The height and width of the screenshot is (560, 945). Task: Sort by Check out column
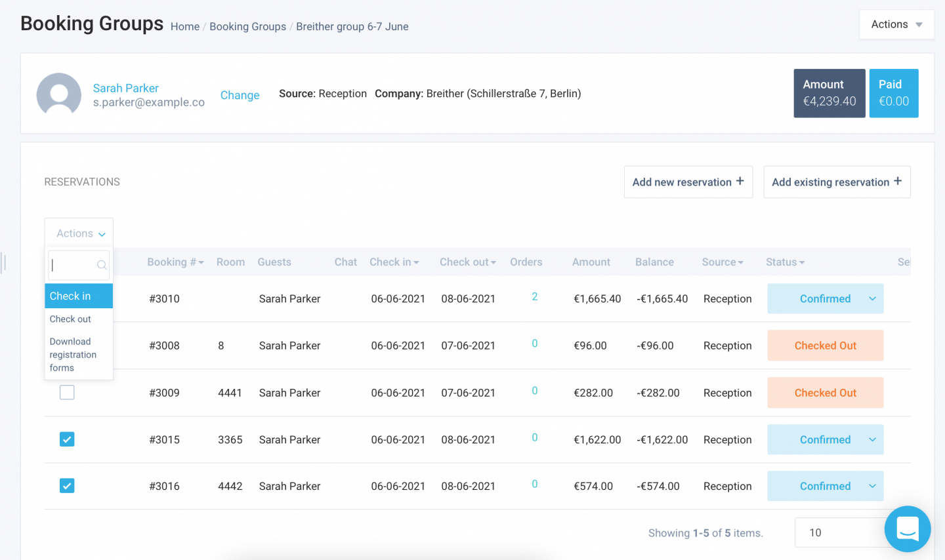[x=468, y=262]
